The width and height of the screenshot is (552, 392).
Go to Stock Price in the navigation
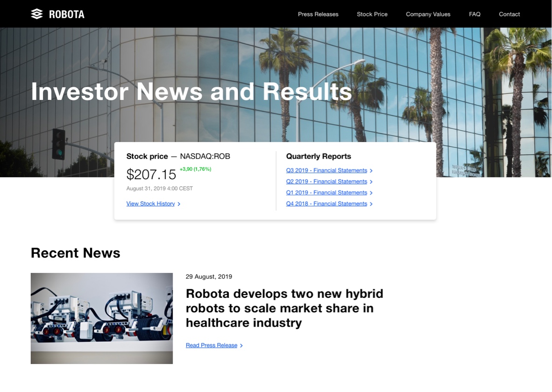372,14
